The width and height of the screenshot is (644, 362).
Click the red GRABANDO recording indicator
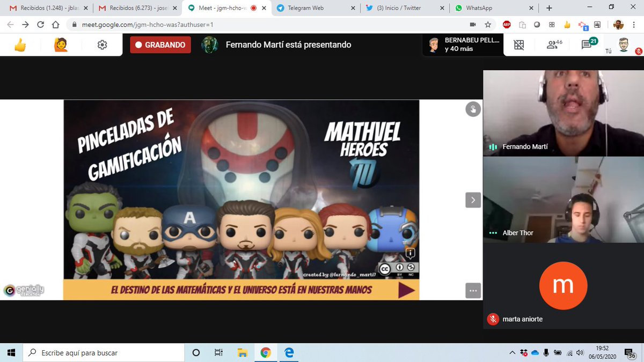coord(160,45)
